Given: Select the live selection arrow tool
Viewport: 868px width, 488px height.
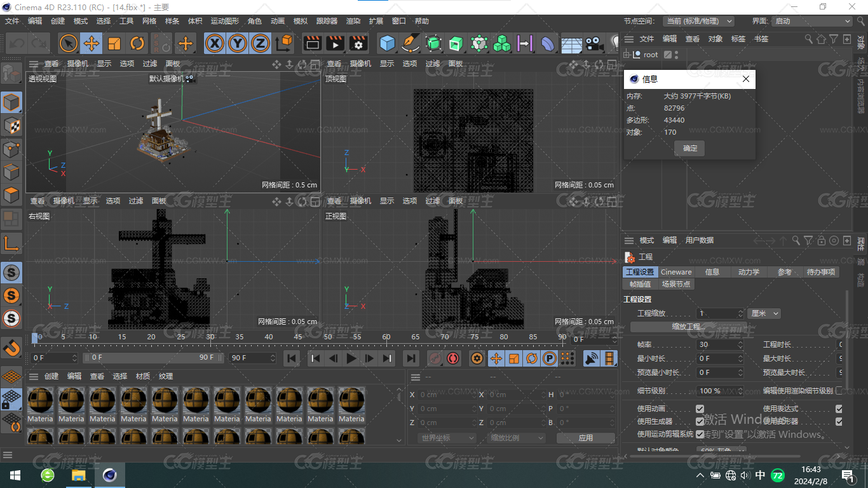Looking at the screenshot, I should click(69, 43).
